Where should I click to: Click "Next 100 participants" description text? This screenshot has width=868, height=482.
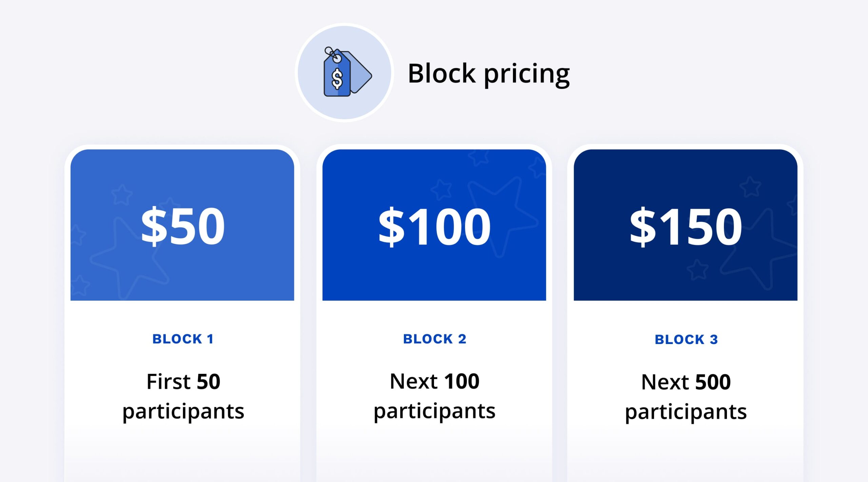tap(434, 396)
